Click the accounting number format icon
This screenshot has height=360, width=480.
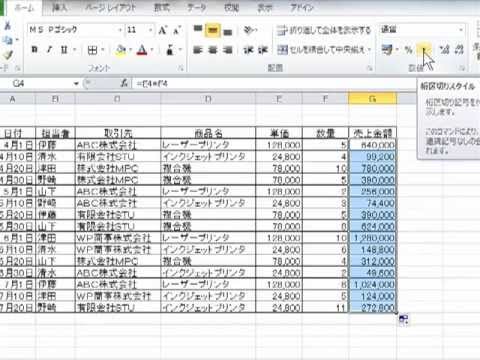click(387, 50)
